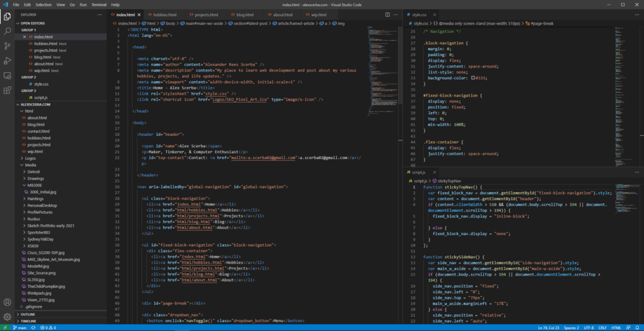Close the index.html editor tab
The image size is (644, 331).
tap(139, 15)
